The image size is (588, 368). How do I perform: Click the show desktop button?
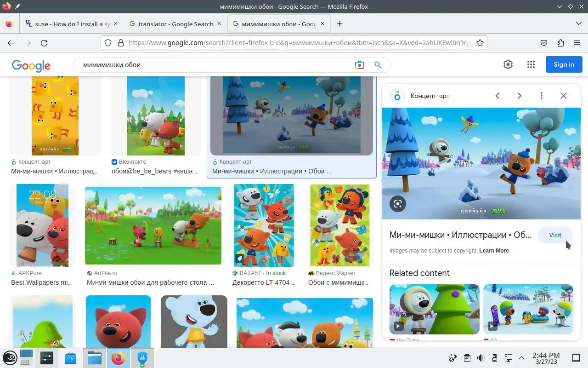[576, 358]
